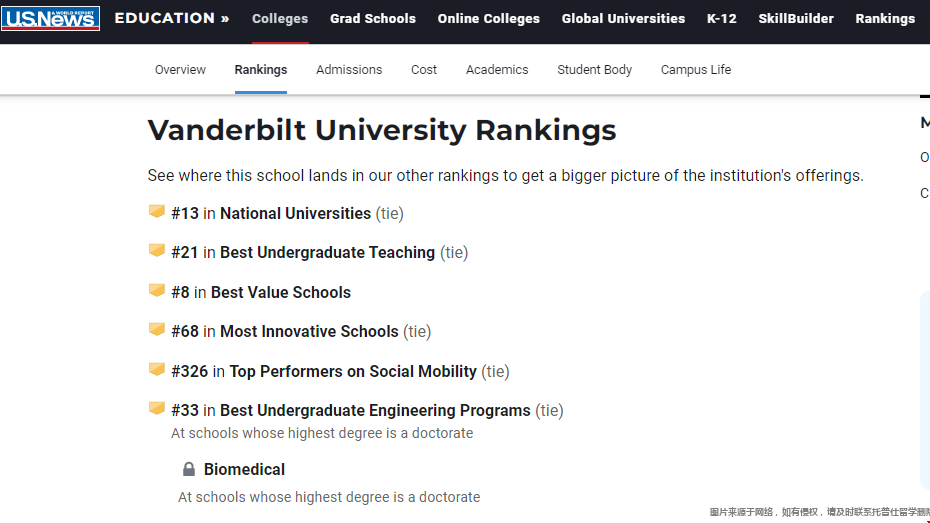Click the badge icon beside Social Mobility ranking
The image size is (930, 523).
(157, 370)
